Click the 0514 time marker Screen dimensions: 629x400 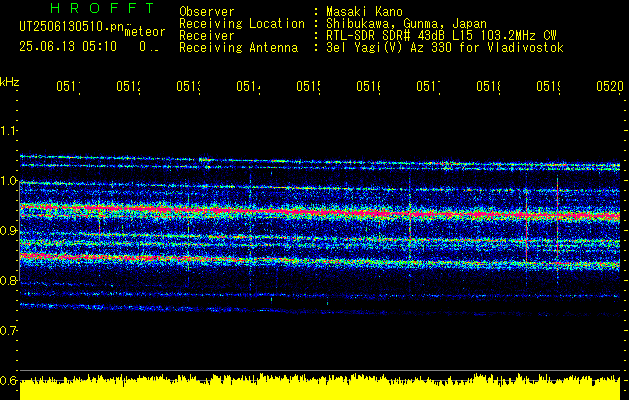point(248,86)
